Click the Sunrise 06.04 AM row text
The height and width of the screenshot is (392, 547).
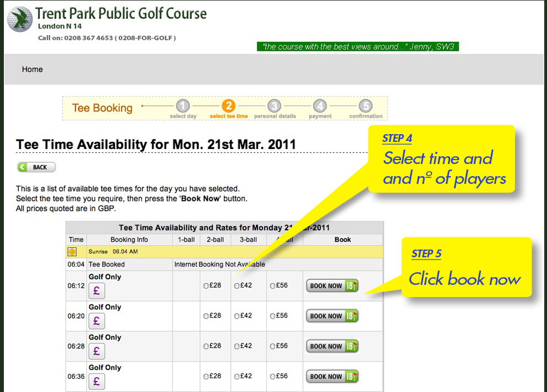(x=113, y=252)
